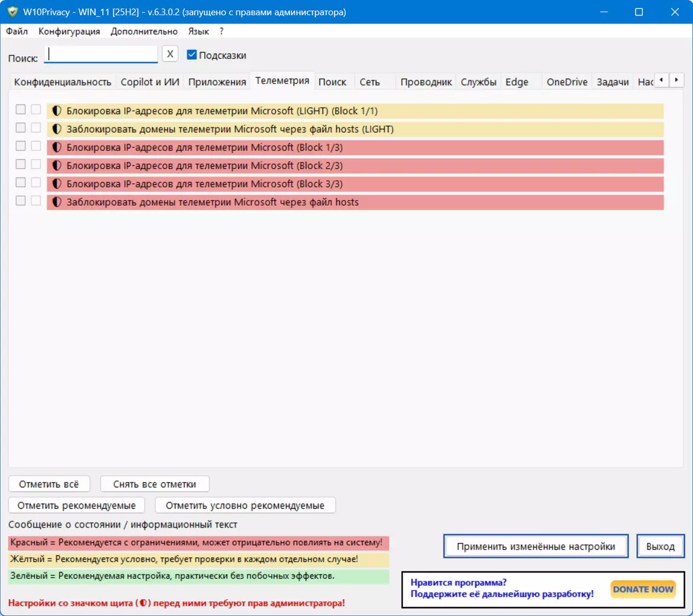Viewport: 693px width, 616px height.
Task: Check first box for Block 3/3 row
Action: point(21,182)
